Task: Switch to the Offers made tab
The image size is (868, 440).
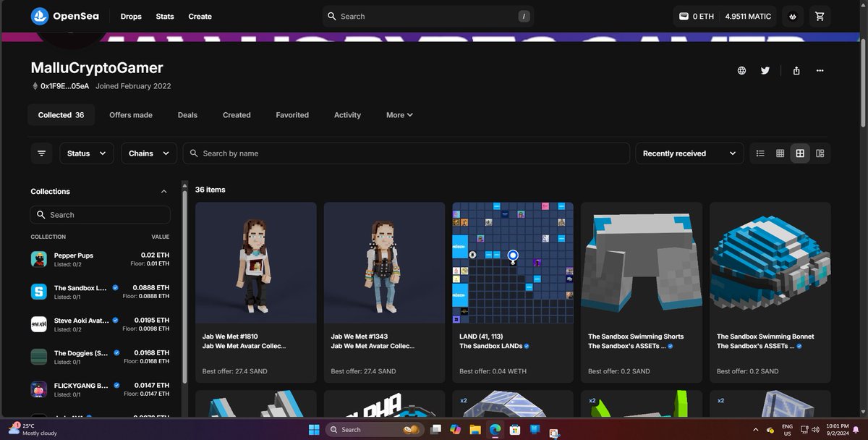Action: pos(131,115)
